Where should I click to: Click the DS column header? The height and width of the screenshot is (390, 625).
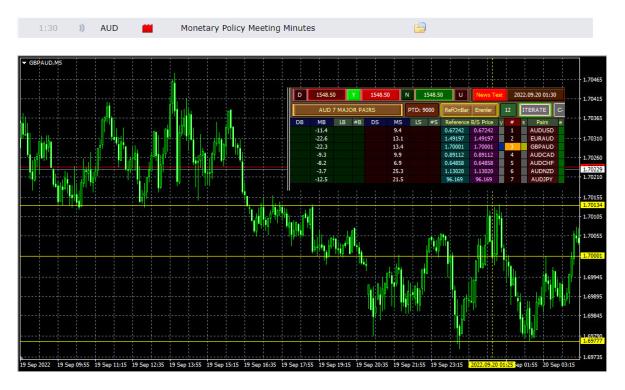coord(375,122)
